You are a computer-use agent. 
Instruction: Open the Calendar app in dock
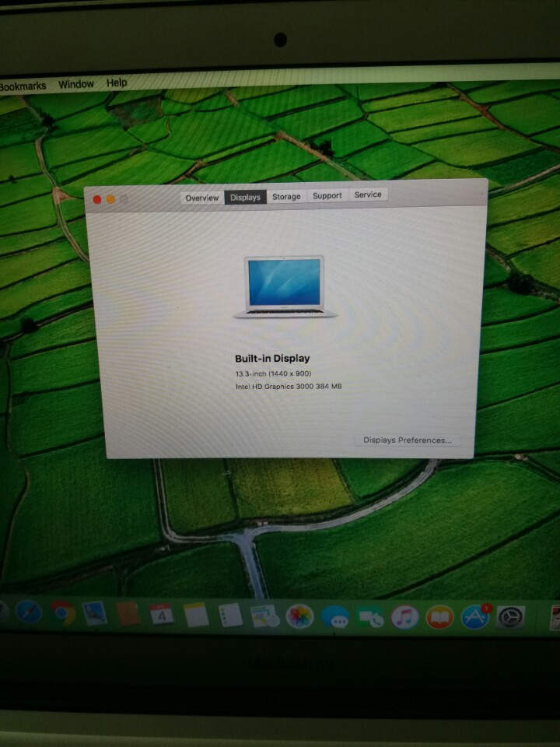[x=161, y=615]
